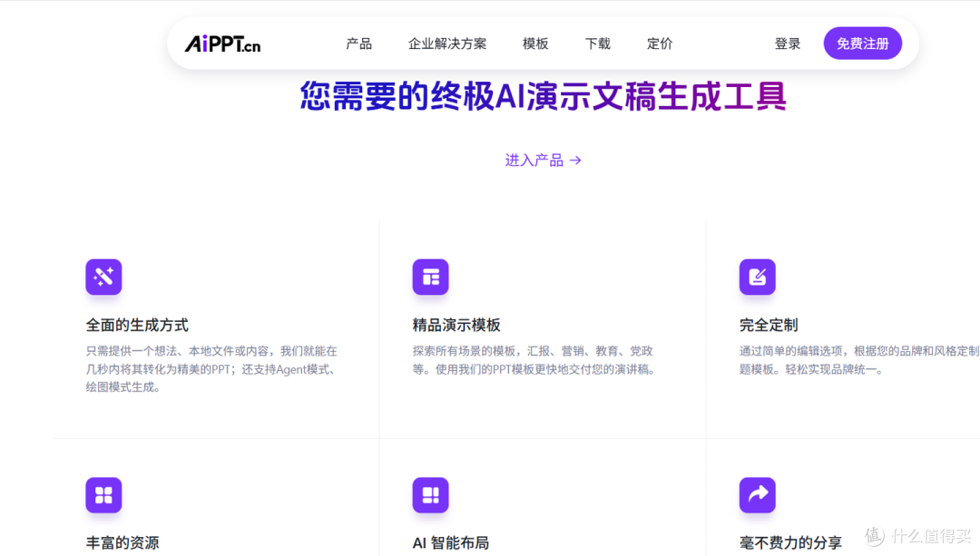This screenshot has width=980, height=556.
Task: Click the 全面的生成方式 heading
Action: 137,325
